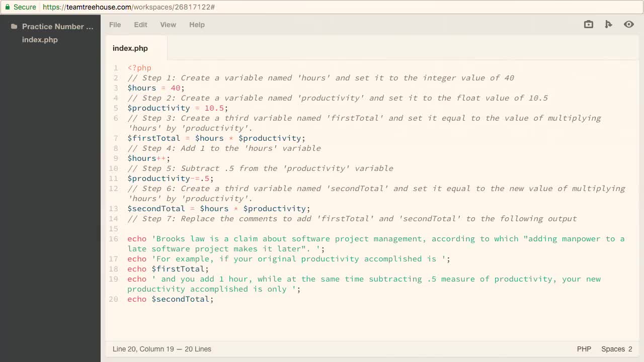Click the folder icon beside Practice Number
Viewport: 644px width, 362px height.
tap(14, 26)
